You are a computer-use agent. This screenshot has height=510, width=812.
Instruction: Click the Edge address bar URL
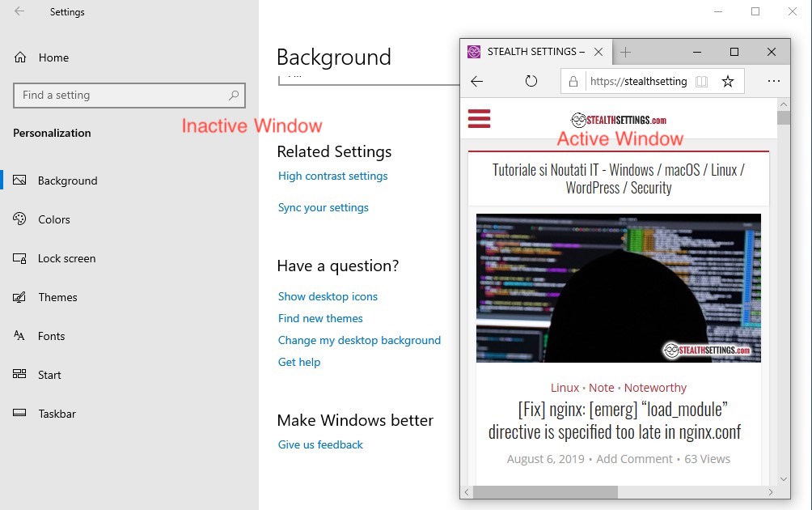(x=638, y=82)
